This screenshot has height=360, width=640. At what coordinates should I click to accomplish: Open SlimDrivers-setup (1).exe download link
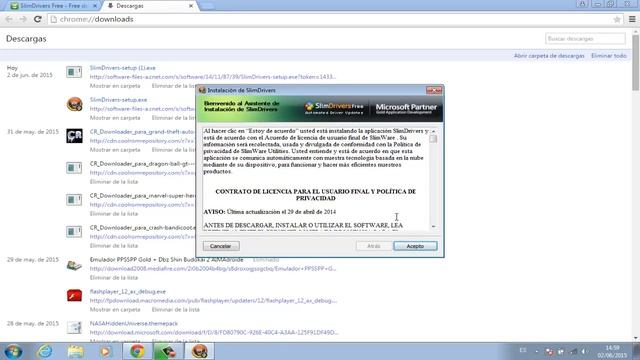coord(122,68)
